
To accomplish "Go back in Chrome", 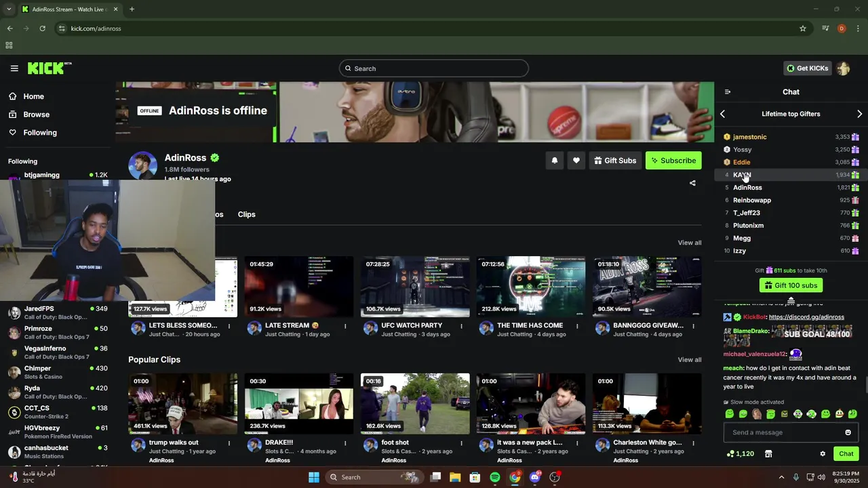I will click(9, 28).
